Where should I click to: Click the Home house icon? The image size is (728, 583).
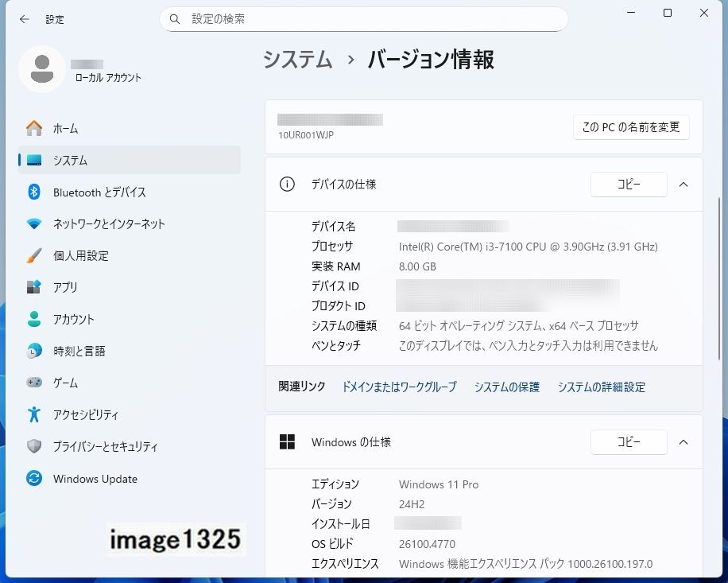34,128
